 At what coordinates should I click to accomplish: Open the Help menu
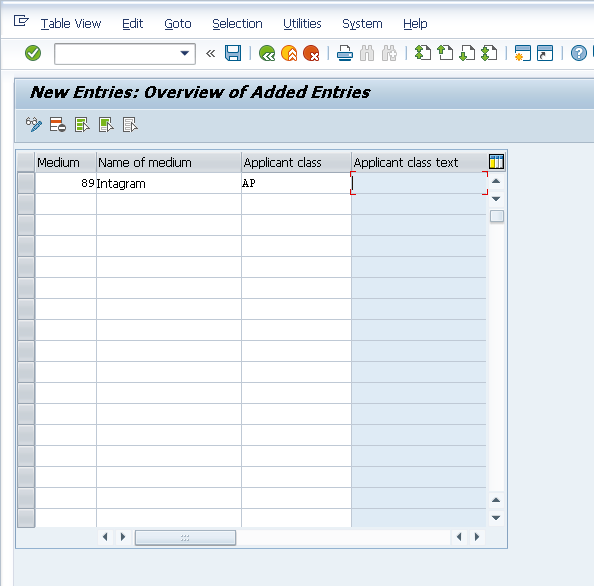click(x=415, y=24)
